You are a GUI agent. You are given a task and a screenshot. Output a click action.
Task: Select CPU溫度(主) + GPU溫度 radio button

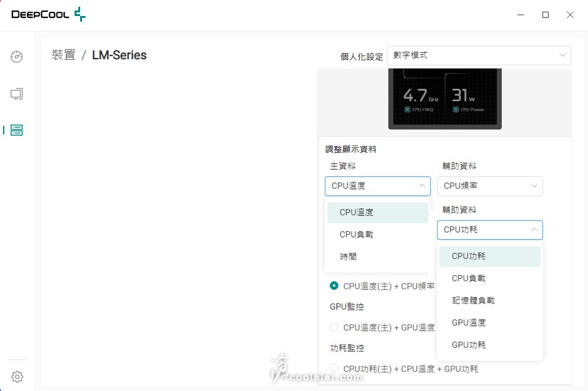333,327
